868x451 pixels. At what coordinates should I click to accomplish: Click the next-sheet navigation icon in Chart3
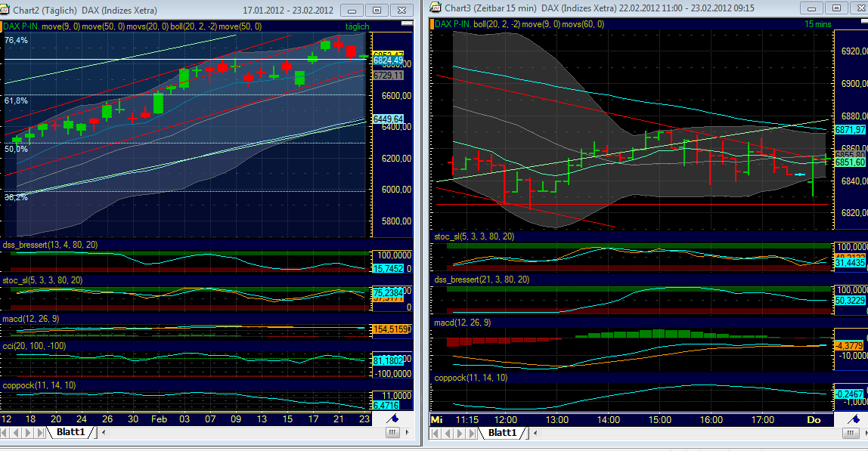[x=460, y=433]
